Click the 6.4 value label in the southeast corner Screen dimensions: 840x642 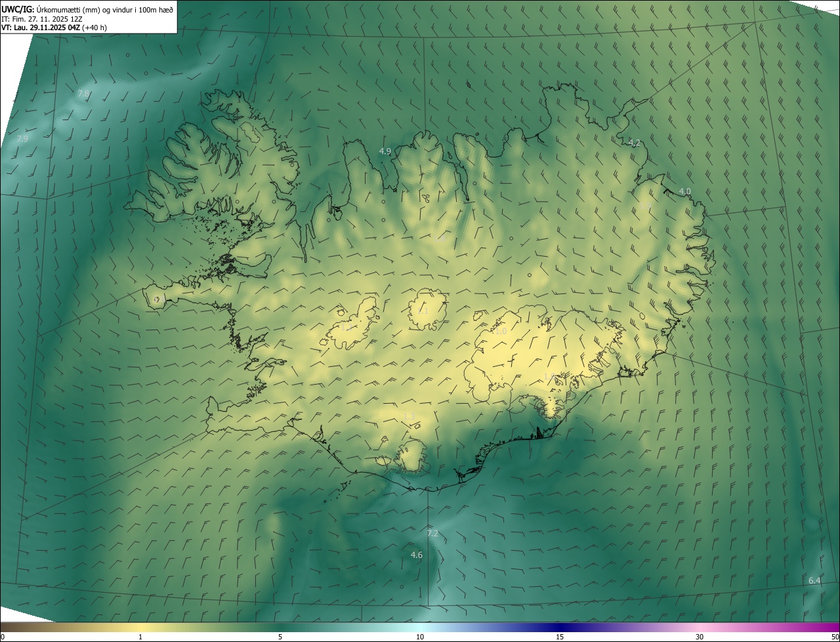coord(814,580)
